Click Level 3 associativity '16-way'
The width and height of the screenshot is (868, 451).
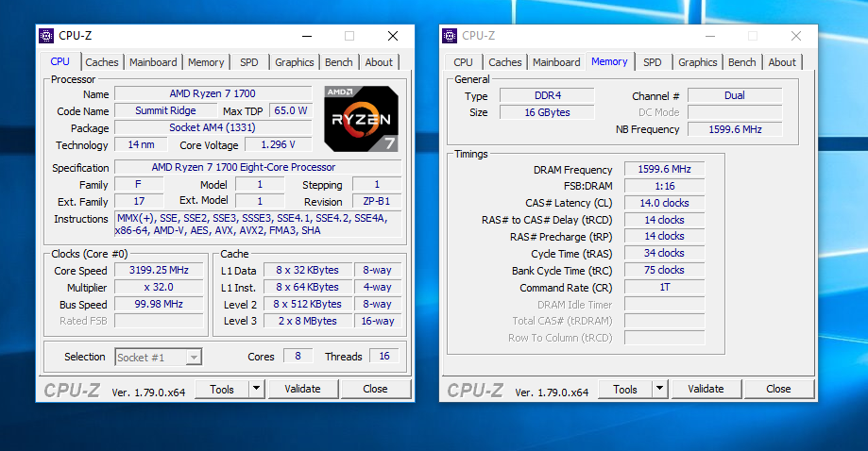tap(378, 321)
